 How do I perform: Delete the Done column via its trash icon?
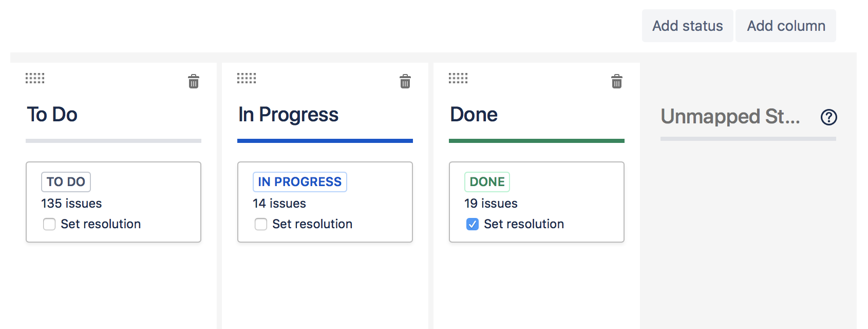616,82
